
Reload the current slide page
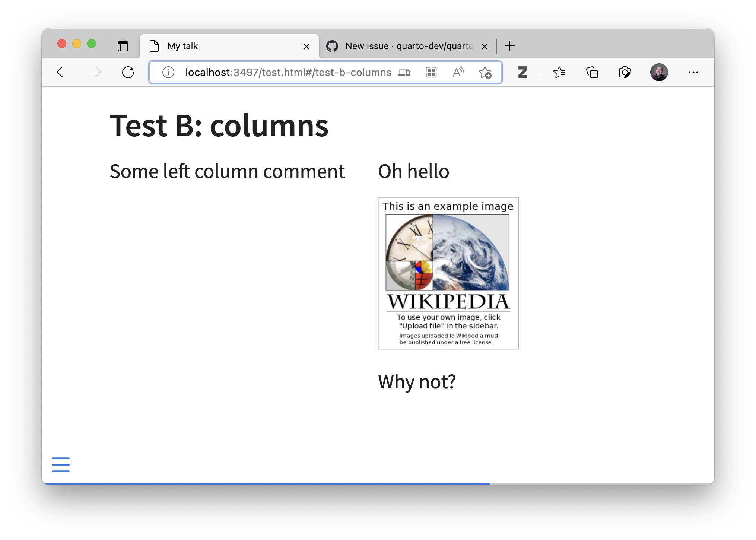point(128,72)
